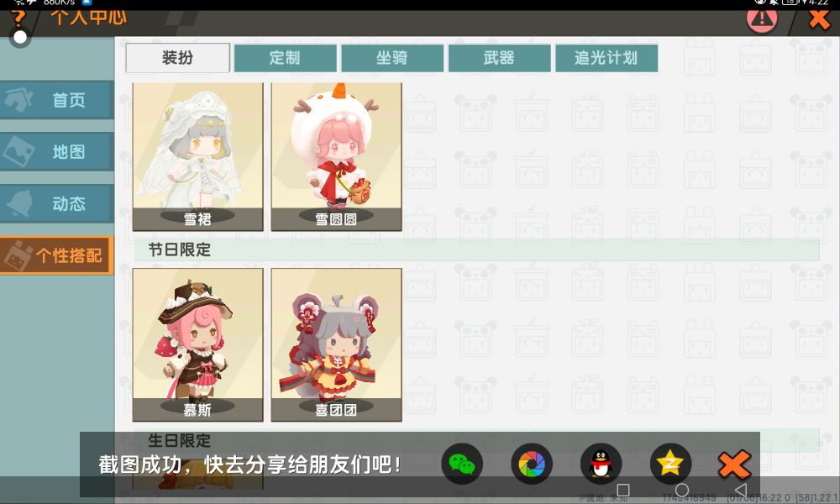Tap the Android home circle button
This screenshot has width=840, height=504.
point(681,490)
